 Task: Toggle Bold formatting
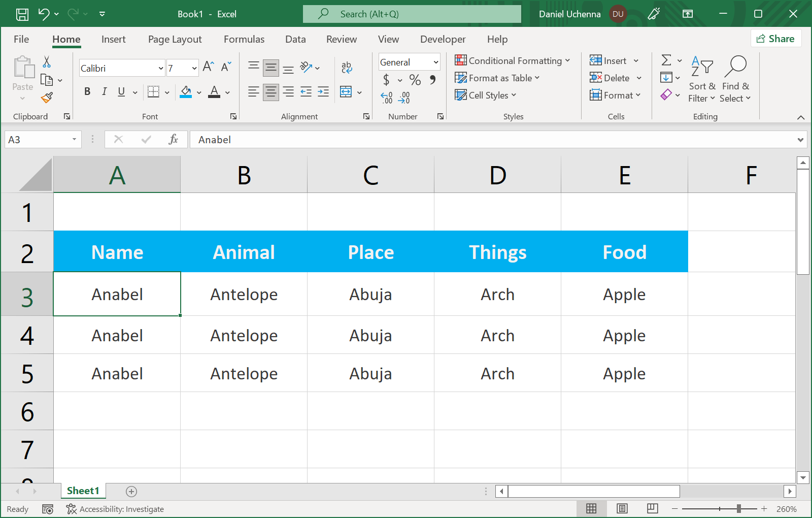87,91
